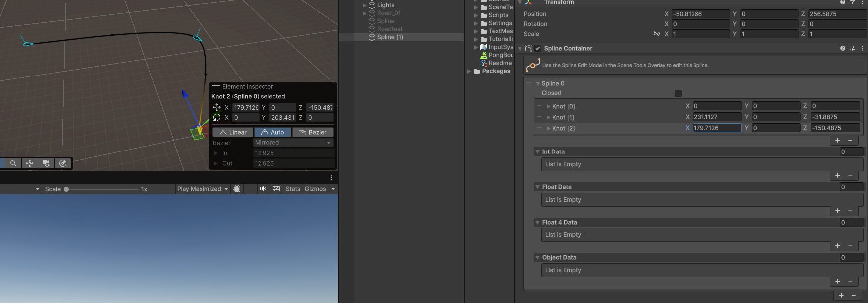
Task: Click the compass navigation icon in scene toolbar
Action: [63, 163]
